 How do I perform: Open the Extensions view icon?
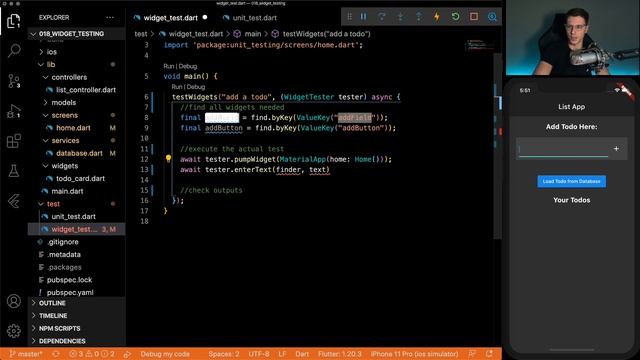(x=14, y=141)
